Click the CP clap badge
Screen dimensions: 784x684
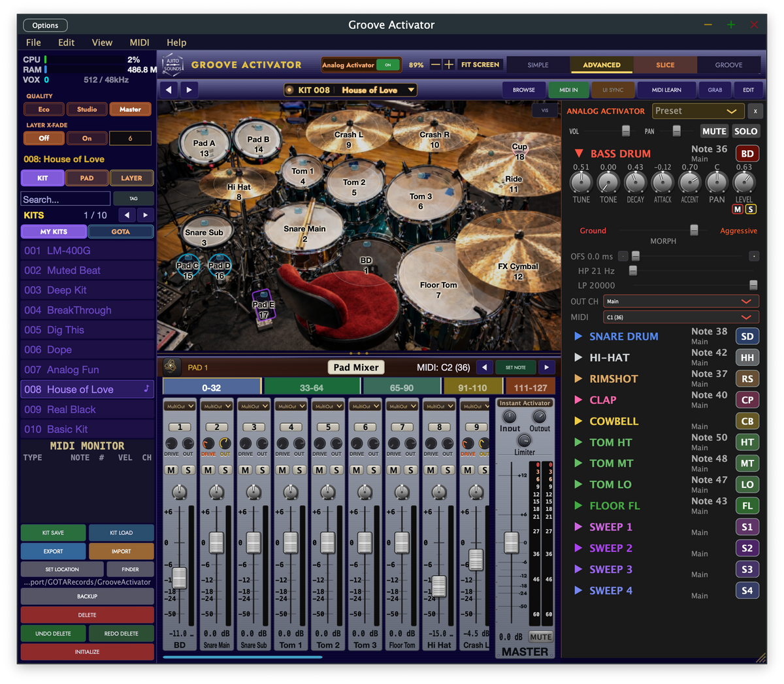coord(747,400)
